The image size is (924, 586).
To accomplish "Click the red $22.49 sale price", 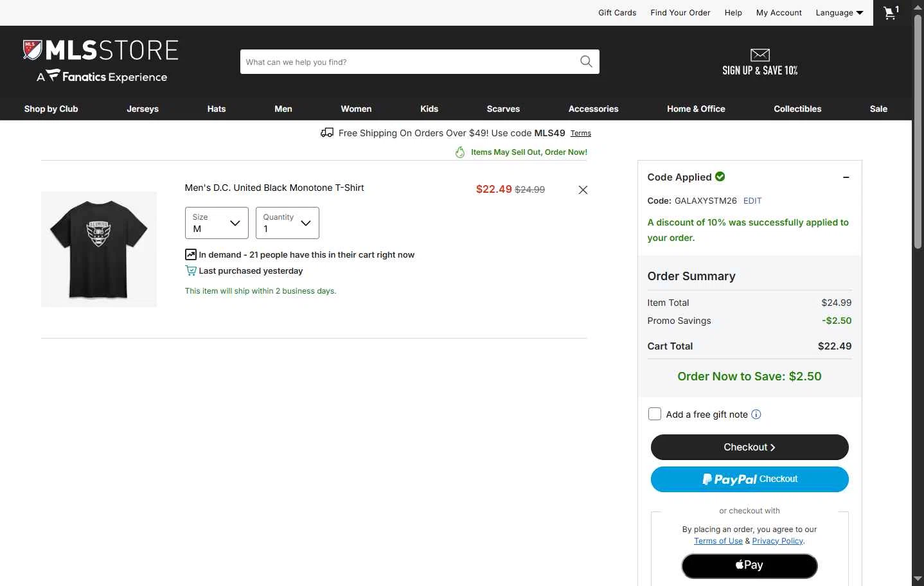I will [493, 189].
